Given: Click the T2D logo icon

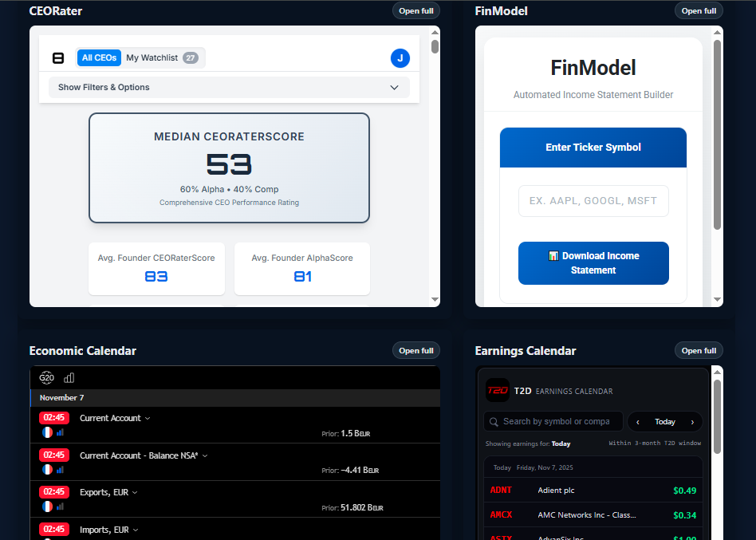Looking at the screenshot, I should (x=497, y=390).
